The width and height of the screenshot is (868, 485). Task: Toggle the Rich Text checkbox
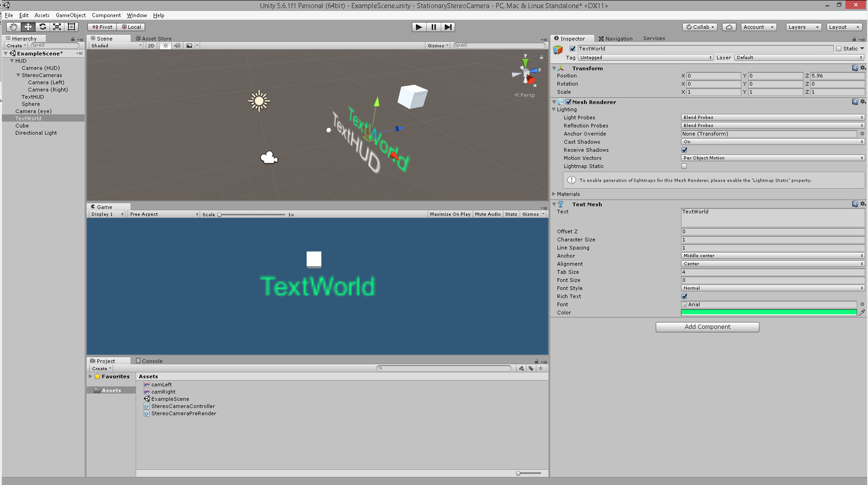point(684,296)
